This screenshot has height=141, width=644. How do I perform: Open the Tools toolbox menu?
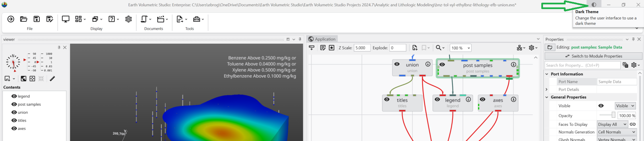point(198,19)
